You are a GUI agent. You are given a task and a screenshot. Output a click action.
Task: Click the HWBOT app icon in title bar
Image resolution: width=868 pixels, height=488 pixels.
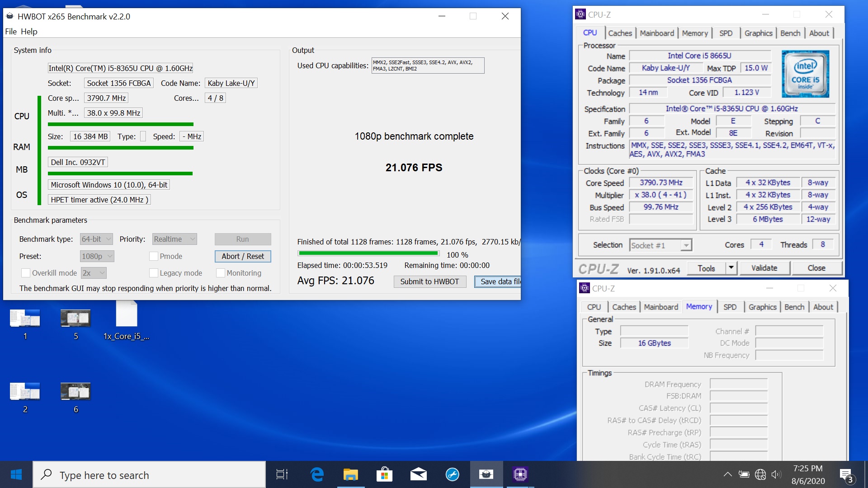point(9,16)
